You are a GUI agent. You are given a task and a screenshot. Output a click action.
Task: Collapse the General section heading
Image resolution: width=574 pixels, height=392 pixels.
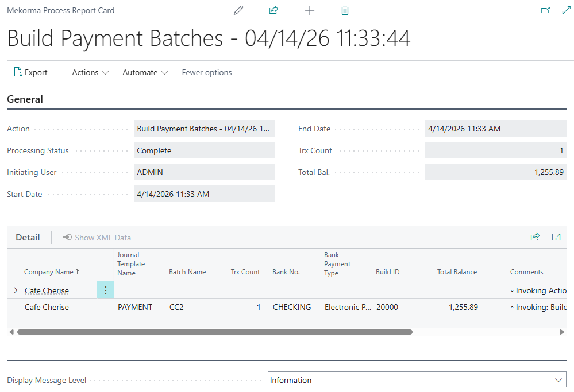coord(25,99)
